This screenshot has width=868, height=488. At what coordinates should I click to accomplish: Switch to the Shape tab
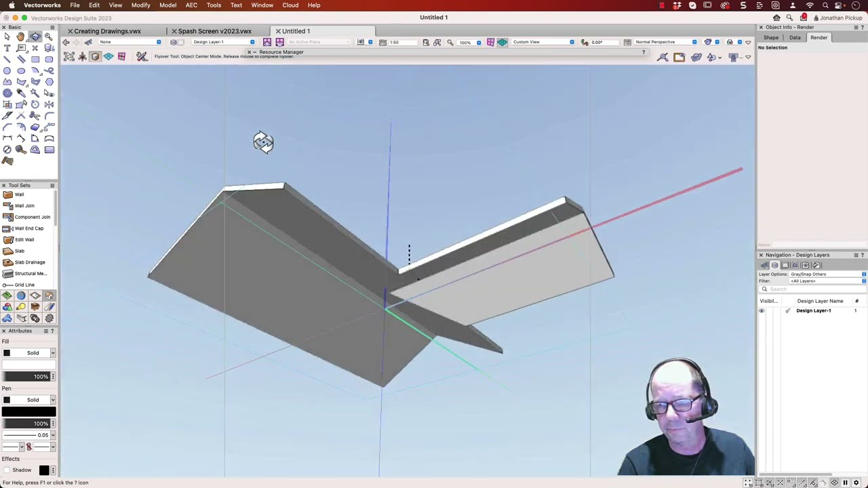(x=771, y=38)
